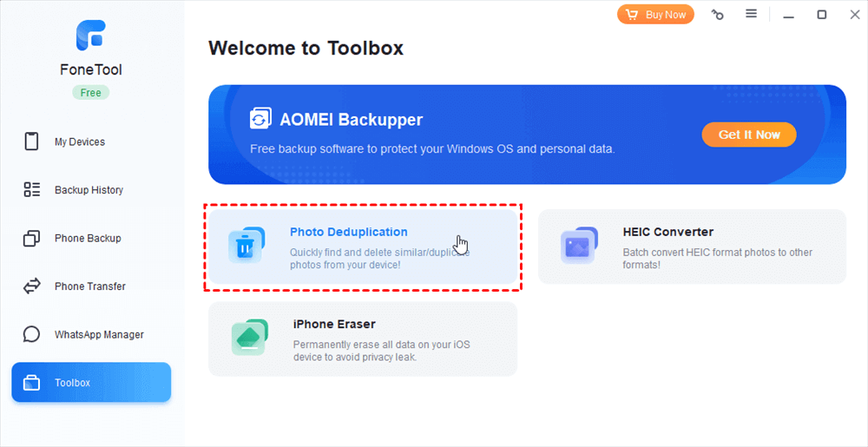Click the iPhone Eraser icon
The height and width of the screenshot is (447, 868).
coord(248,338)
